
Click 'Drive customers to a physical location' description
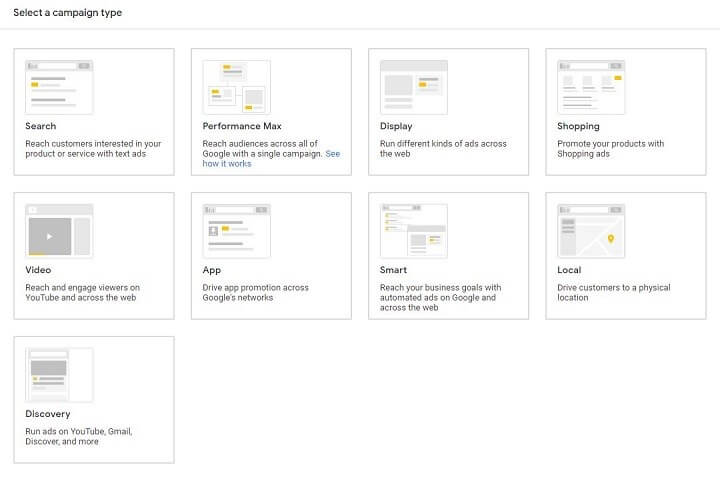click(613, 293)
